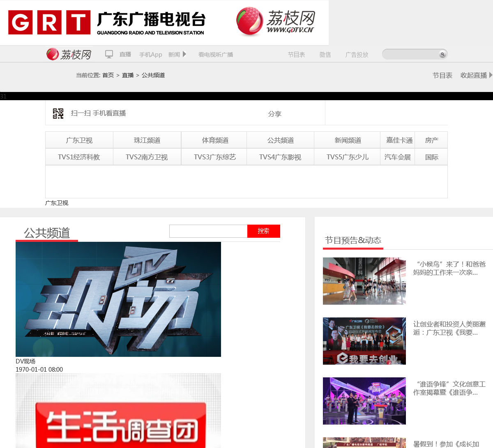Screen dimensions: 493x448
Task: Select TVS2南方卫视 channel tab
Action: coord(147,157)
